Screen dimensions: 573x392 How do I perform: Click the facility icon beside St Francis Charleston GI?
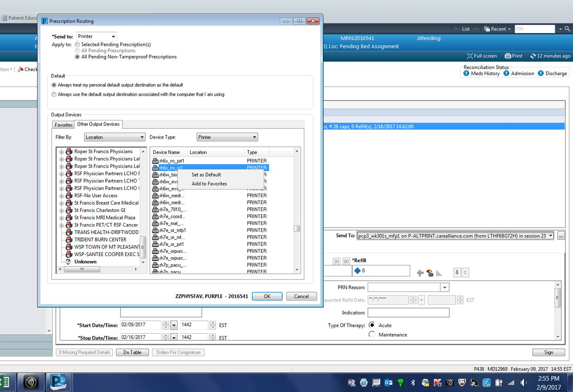(69, 210)
